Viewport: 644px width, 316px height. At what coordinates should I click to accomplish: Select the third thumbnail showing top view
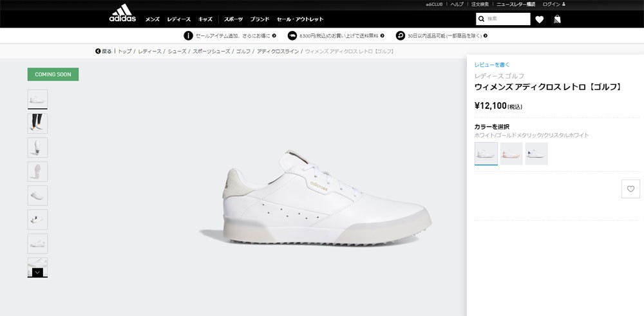[x=37, y=147]
